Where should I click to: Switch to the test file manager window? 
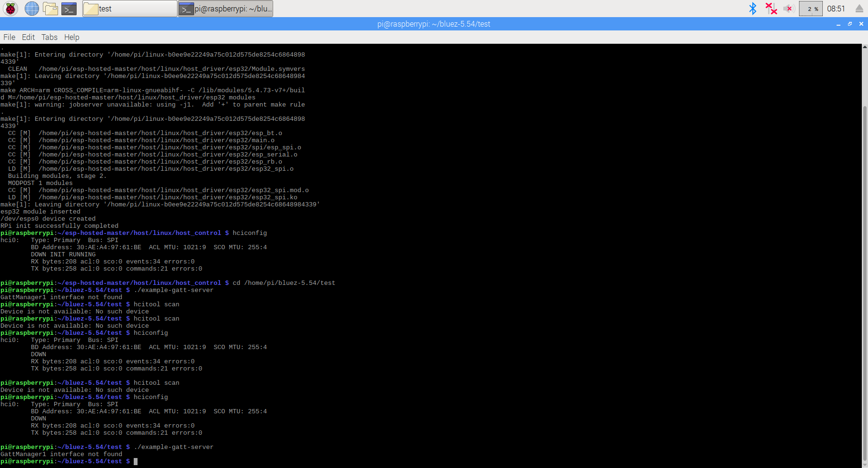[x=128, y=8]
